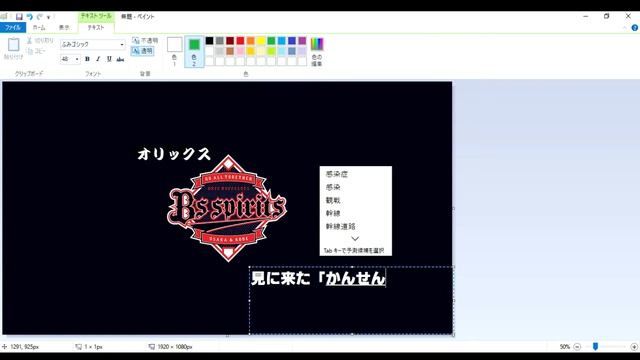Image resolution: width=640 pixels, height=360 pixels.
Task: Click the 切り取り cut button
Action: pyautogui.click(x=40, y=40)
